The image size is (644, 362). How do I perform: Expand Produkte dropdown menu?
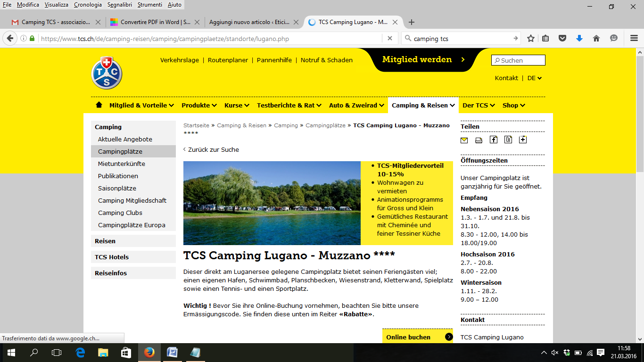(x=199, y=105)
